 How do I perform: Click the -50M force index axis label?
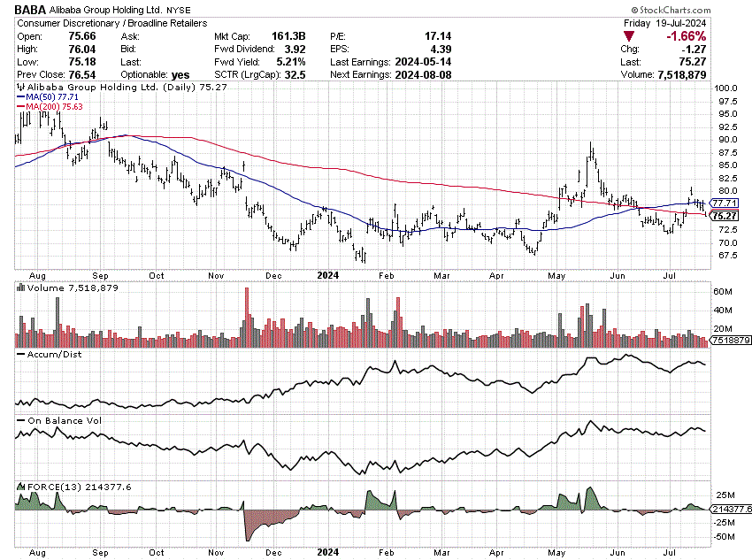click(723, 536)
